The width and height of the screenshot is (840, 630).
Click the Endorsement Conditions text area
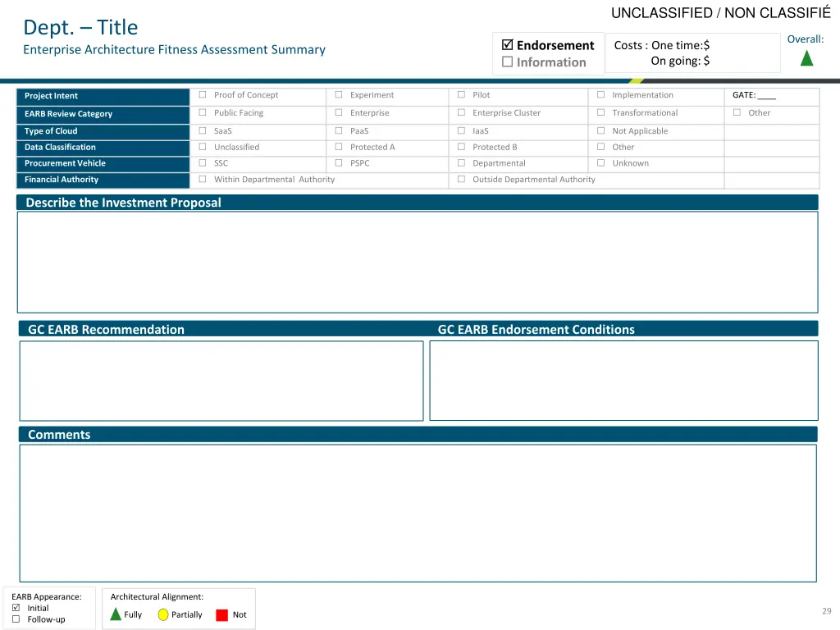[x=623, y=381]
